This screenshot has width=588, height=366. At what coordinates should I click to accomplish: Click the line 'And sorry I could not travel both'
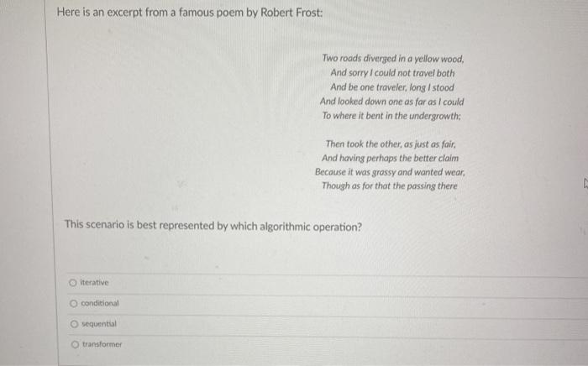pyautogui.click(x=392, y=73)
